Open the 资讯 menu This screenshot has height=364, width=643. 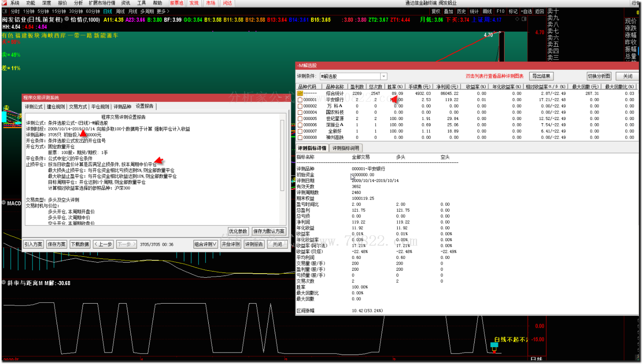[126, 3]
